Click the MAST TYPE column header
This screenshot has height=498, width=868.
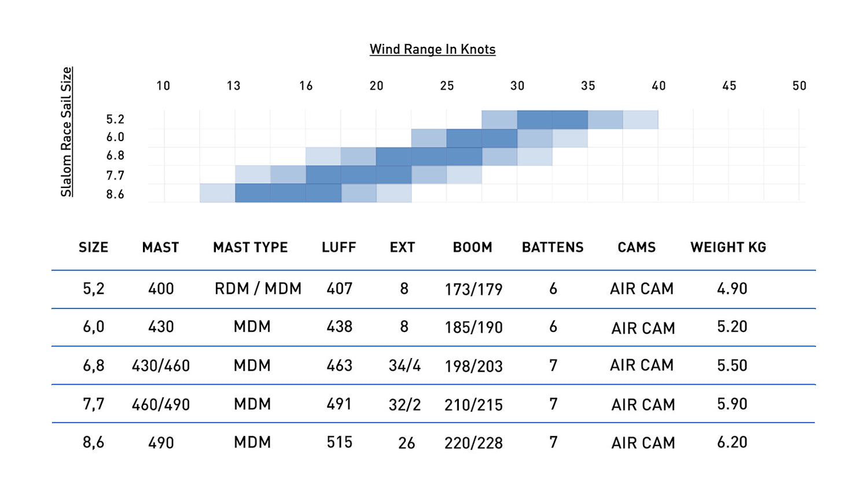pos(250,248)
